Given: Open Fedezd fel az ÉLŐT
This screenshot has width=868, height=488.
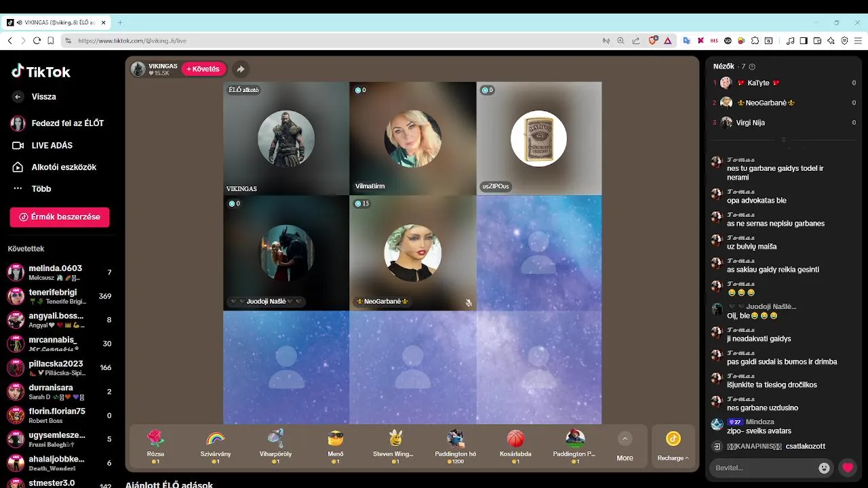Looking at the screenshot, I should pyautogui.click(x=58, y=123).
